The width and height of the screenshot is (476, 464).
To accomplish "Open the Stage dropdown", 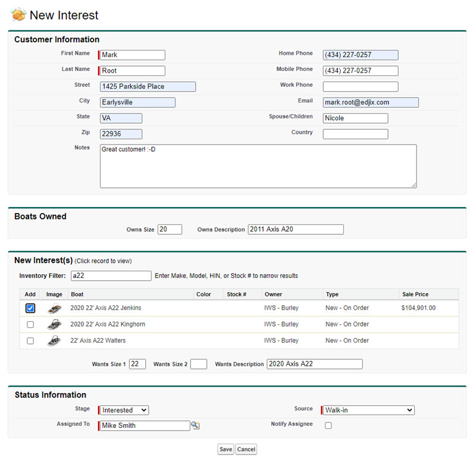I will point(124,410).
